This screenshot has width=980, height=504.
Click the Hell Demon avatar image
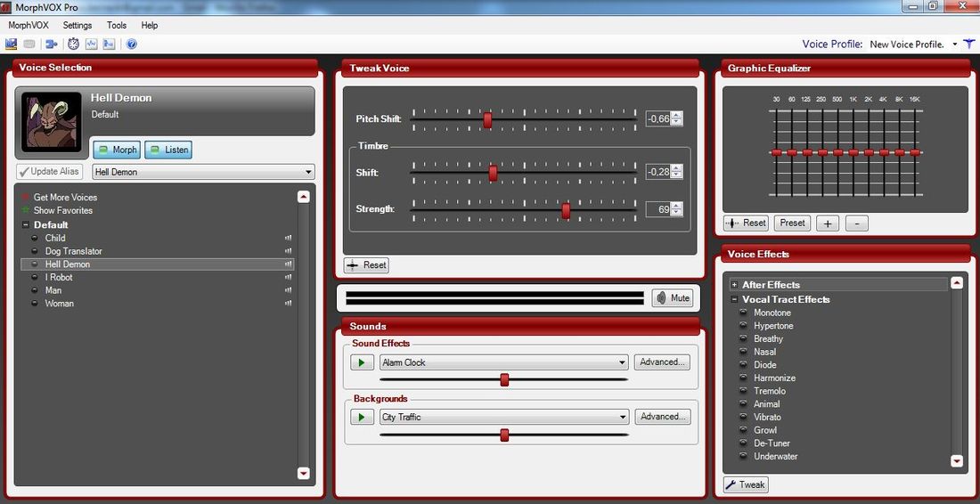(x=52, y=122)
